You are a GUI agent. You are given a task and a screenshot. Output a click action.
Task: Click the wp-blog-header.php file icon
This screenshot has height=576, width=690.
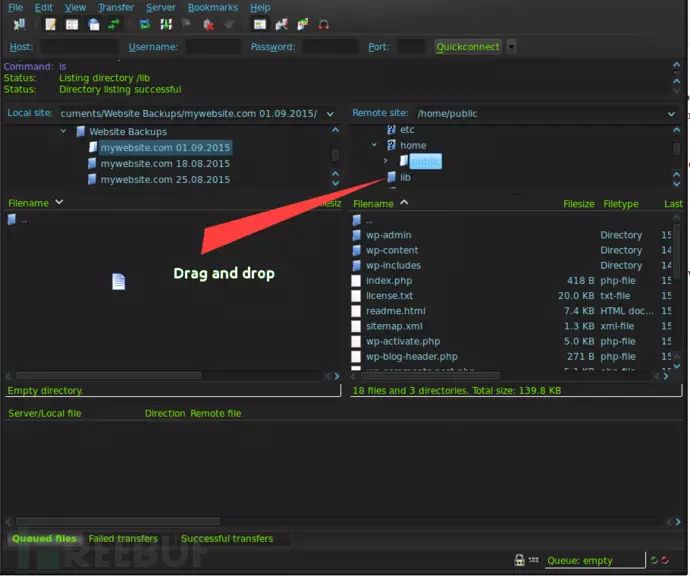click(x=356, y=356)
